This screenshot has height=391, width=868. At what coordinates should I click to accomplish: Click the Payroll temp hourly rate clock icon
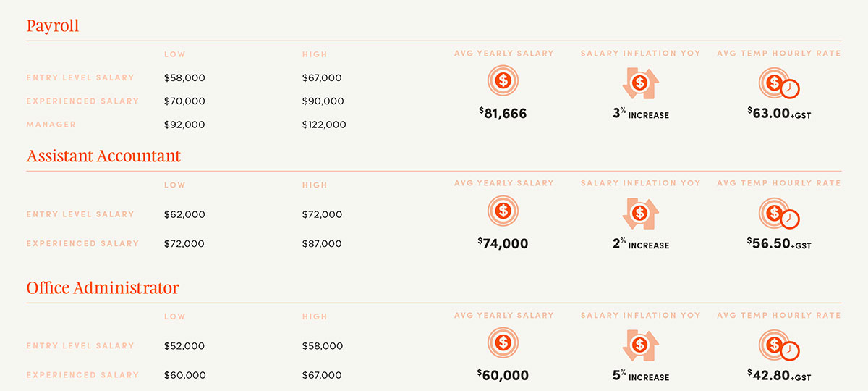[x=779, y=84]
